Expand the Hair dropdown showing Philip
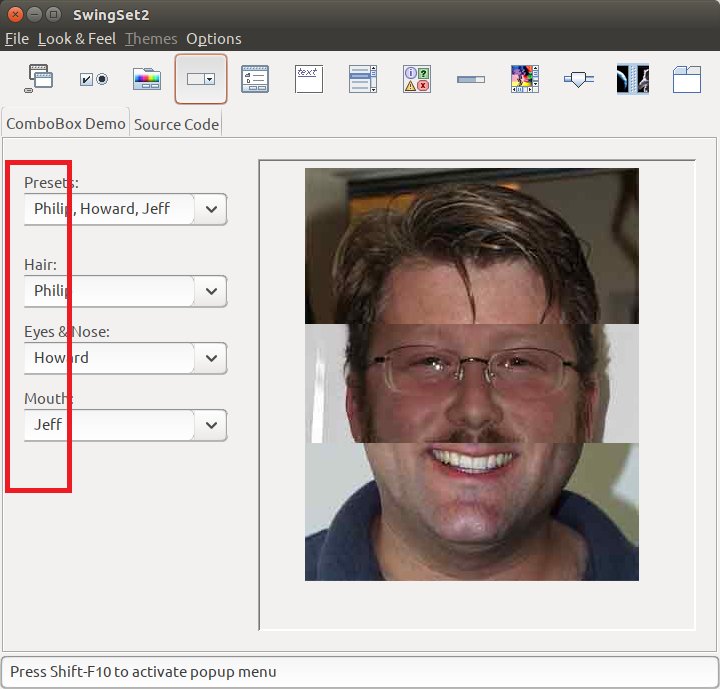 [x=211, y=291]
